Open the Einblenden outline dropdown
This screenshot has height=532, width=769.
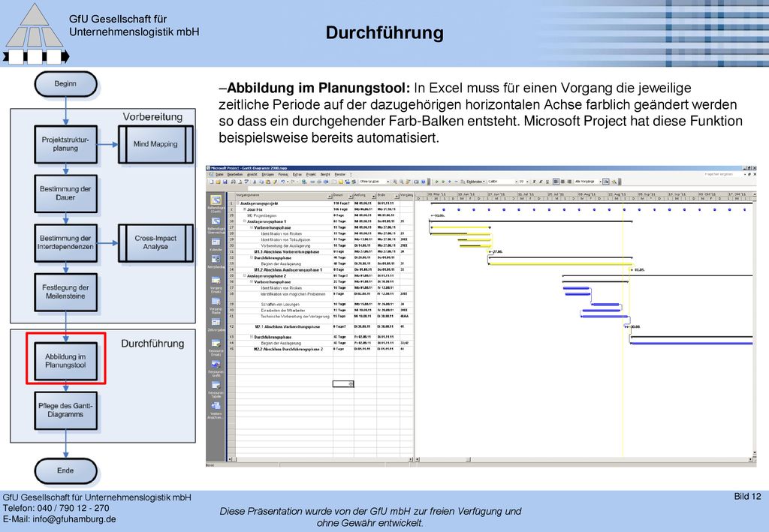pyautogui.click(x=475, y=182)
